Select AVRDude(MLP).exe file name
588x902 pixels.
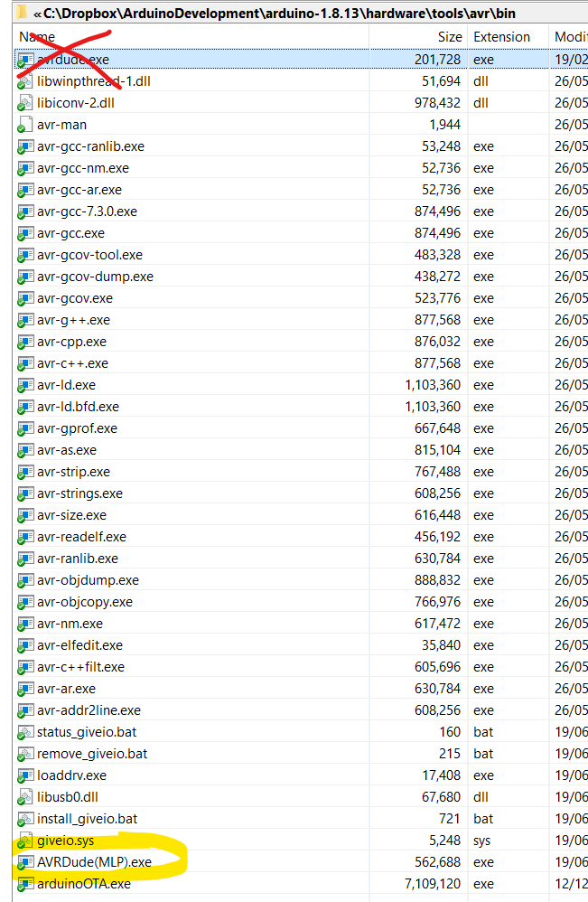pos(94,863)
